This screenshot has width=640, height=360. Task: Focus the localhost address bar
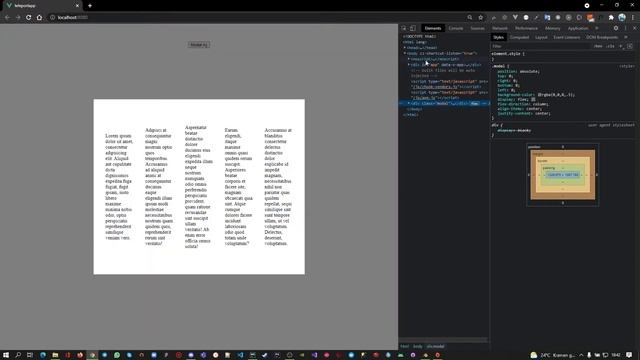click(261, 18)
